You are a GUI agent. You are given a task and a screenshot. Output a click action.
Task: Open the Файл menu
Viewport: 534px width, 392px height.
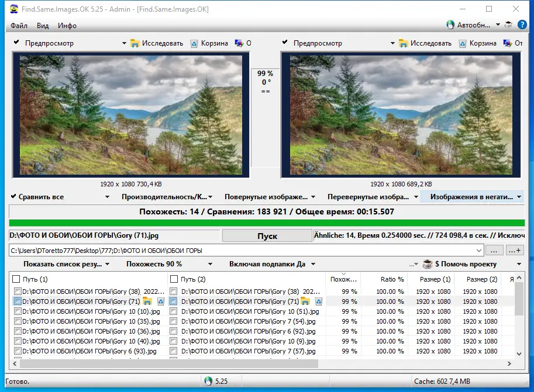click(x=19, y=26)
